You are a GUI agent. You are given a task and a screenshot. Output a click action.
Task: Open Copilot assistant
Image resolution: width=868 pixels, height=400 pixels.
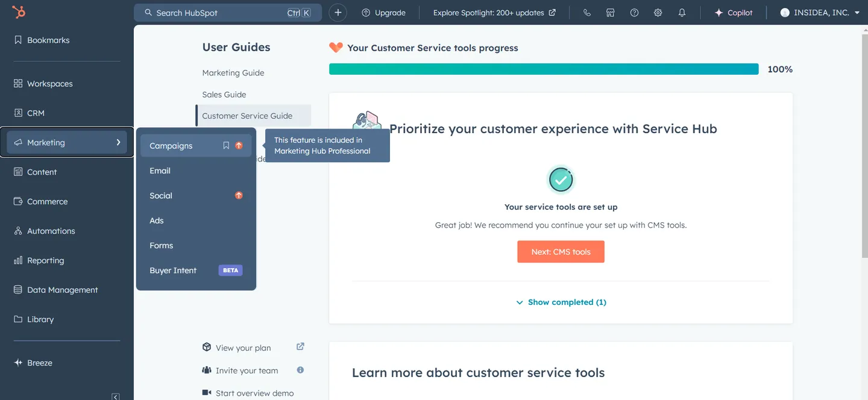click(x=734, y=13)
